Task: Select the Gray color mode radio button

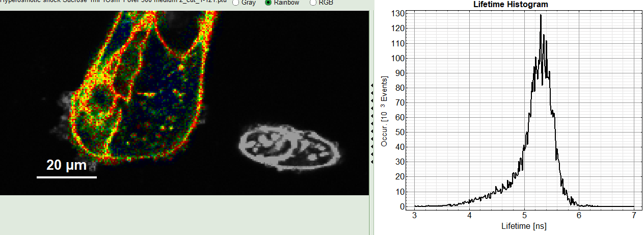Action: pyautogui.click(x=236, y=3)
